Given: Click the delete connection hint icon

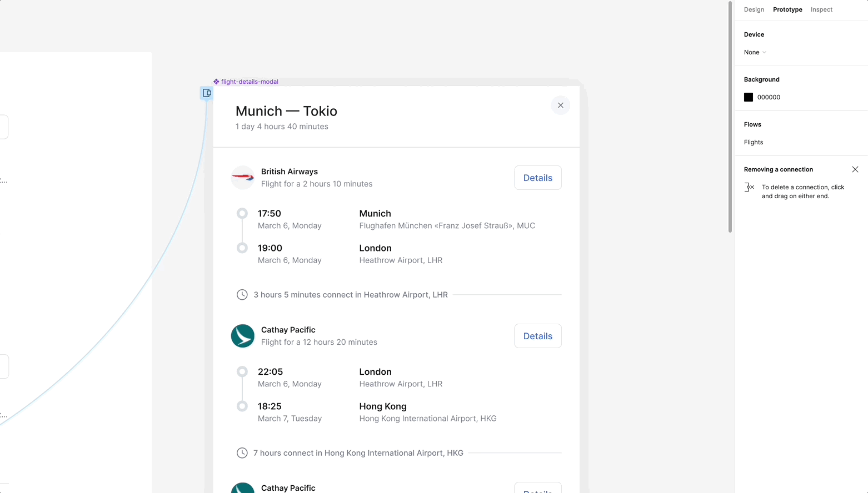Looking at the screenshot, I should pos(749,187).
